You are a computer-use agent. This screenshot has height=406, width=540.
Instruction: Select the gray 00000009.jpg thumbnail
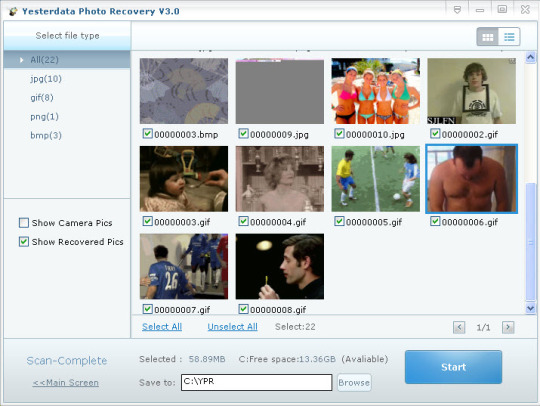coord(280,91)
